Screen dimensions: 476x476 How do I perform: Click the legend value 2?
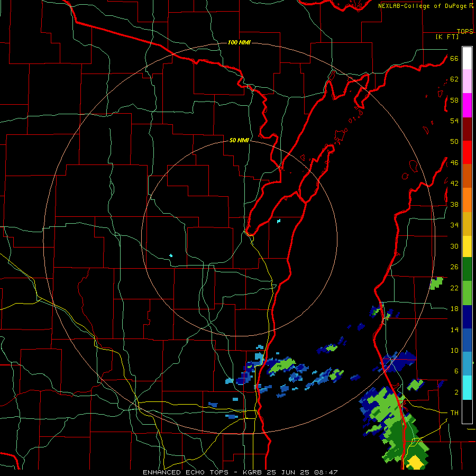tap(456, 392)
